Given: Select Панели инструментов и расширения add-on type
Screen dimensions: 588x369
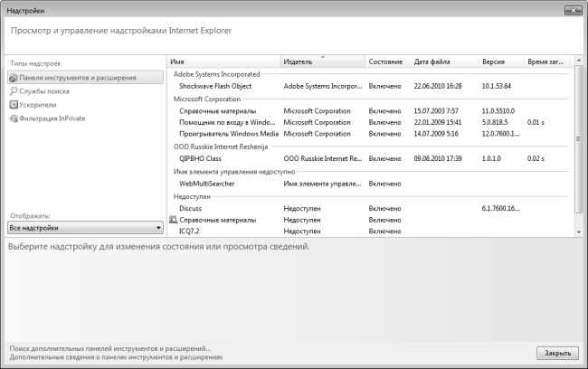Looking at the screenshot, I should (85, 78).
